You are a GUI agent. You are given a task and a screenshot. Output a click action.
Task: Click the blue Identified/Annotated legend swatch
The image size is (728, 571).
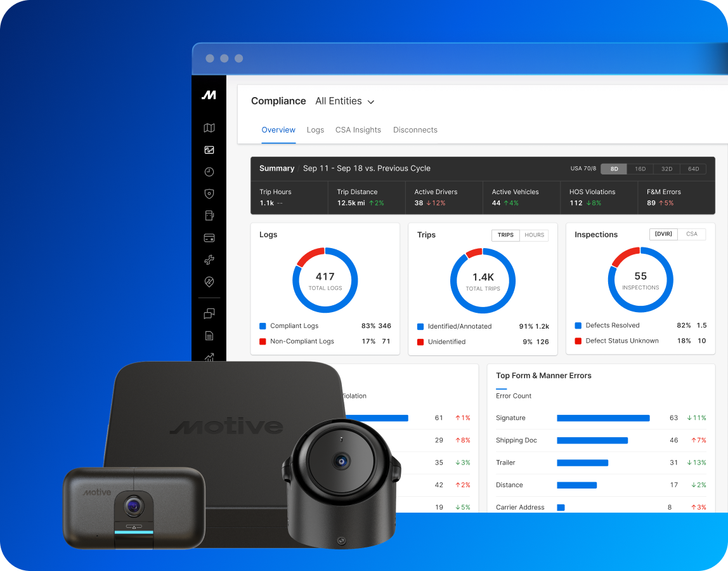coord(420,327)
